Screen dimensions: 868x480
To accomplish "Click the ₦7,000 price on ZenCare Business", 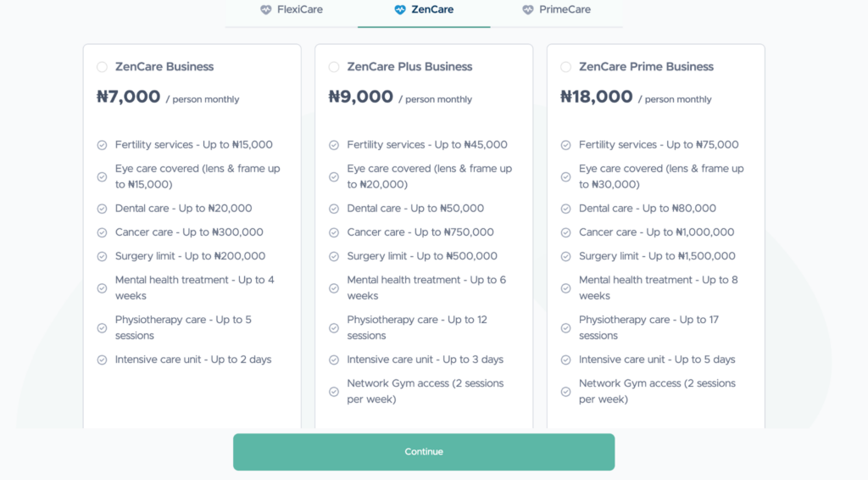I will pos(129,97).
